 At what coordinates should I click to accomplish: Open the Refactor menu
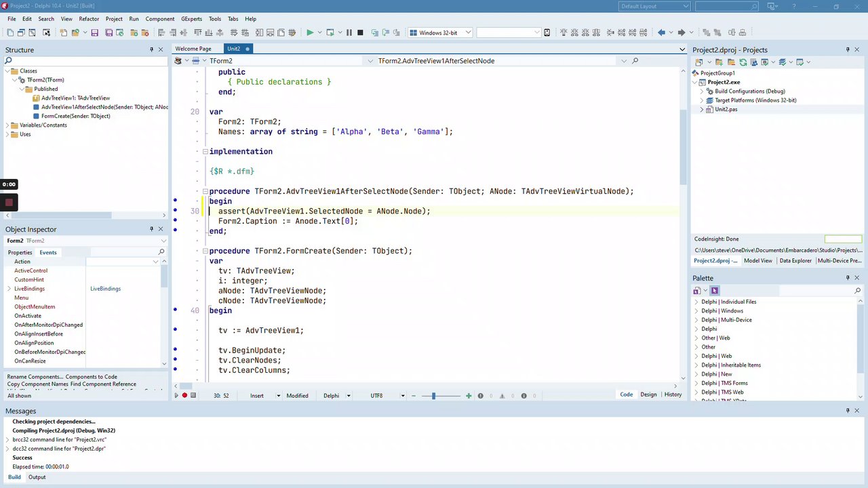(x=89, y=19)
